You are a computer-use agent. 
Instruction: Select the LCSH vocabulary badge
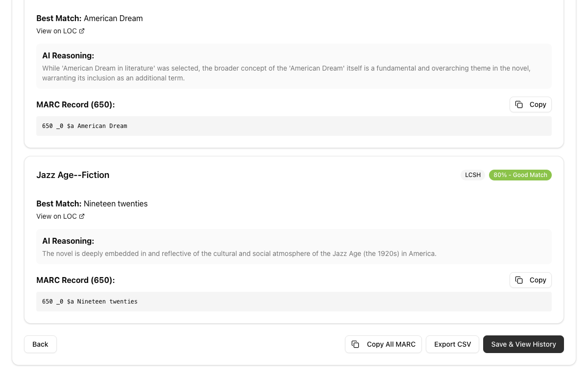pyautogui.click(x=472, y=175)
